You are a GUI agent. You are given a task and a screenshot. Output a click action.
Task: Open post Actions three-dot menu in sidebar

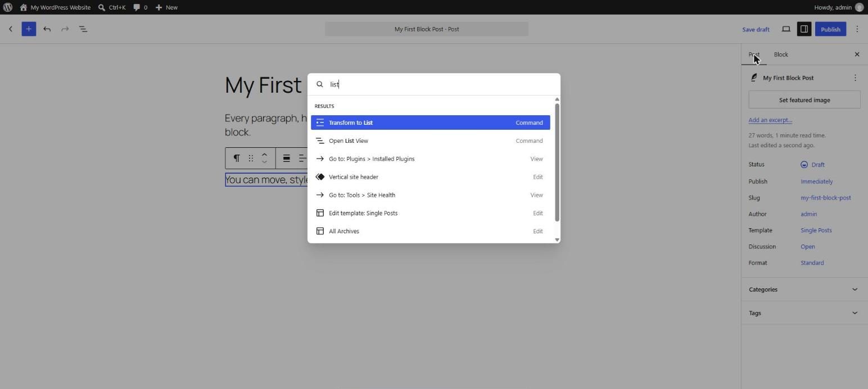click(x=855, y=78)
